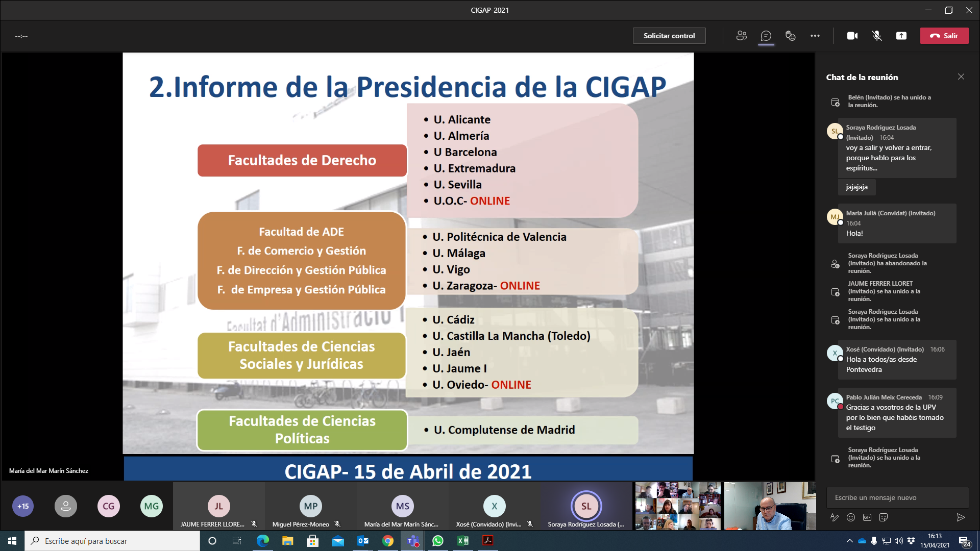Select Xosé (Convidado) participant tile
Viewport: 980px width, 551px height.
click(x=495, y=506)
